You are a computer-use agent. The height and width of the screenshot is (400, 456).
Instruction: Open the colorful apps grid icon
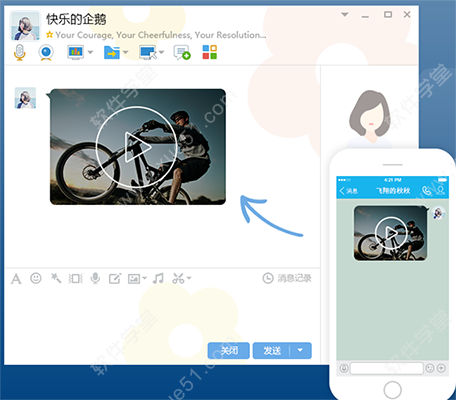210,52
